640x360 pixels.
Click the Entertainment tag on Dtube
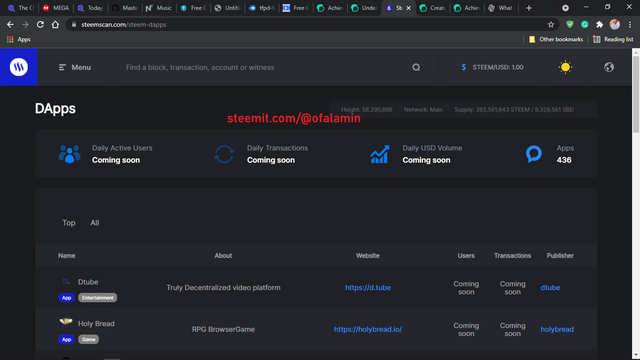click(x=98, y=298)
